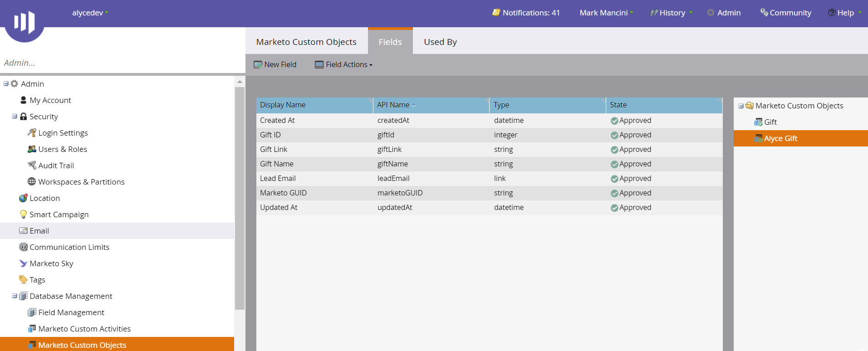Click the Users & Roles icon
This screenshot has height=351, width=868.
click(32, 149)
